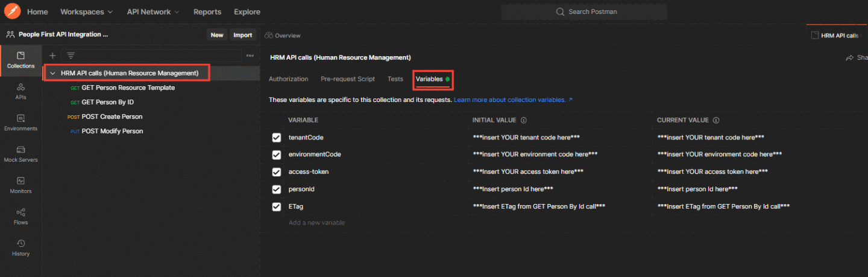Open the Collections sidebar panel
Viewport: 868px width, 277px height.
tap(20, 60)
